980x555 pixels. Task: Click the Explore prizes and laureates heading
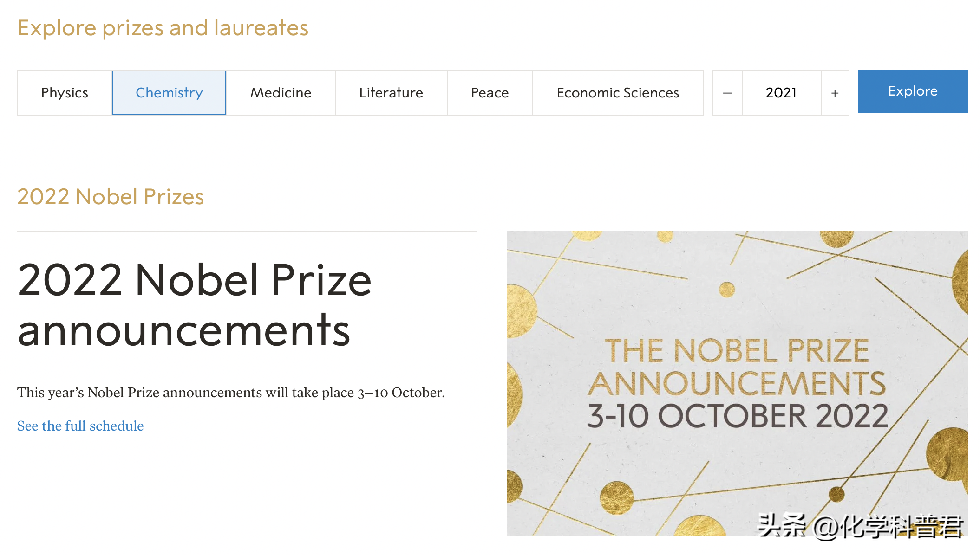click(163, 28)
